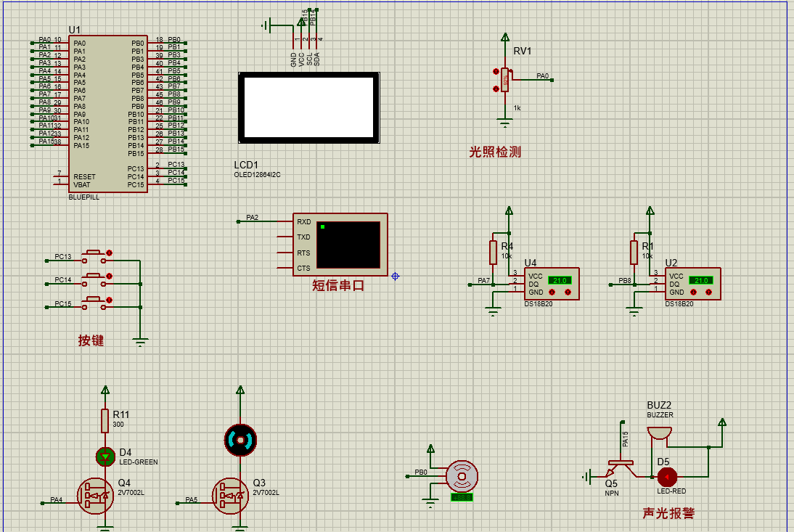Viewport: 794px width, 532px height.
Task: Select the Q3 MOSFET transistor symbol
Action: tap(230, 496)
